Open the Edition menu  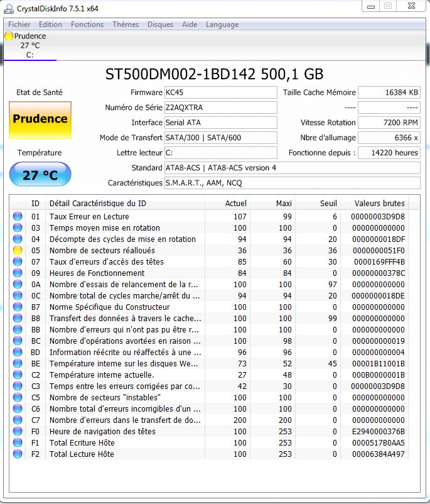[x=50, y=25]
